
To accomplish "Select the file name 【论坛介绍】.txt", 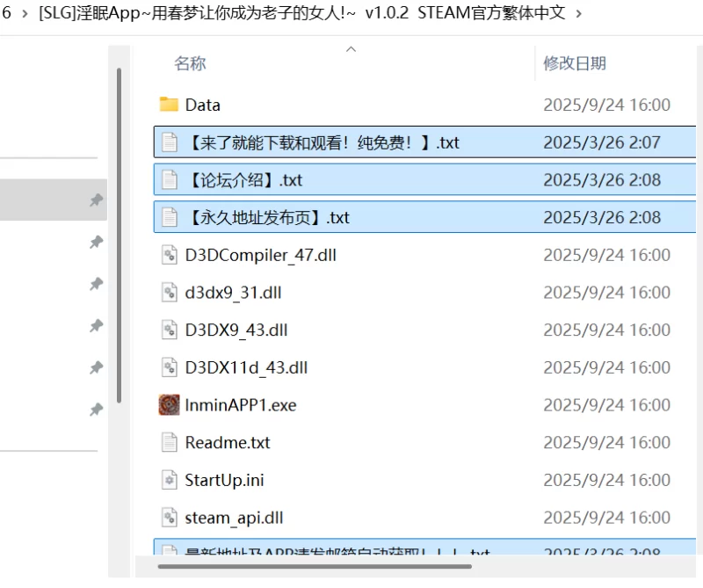I will pos(244,180).
